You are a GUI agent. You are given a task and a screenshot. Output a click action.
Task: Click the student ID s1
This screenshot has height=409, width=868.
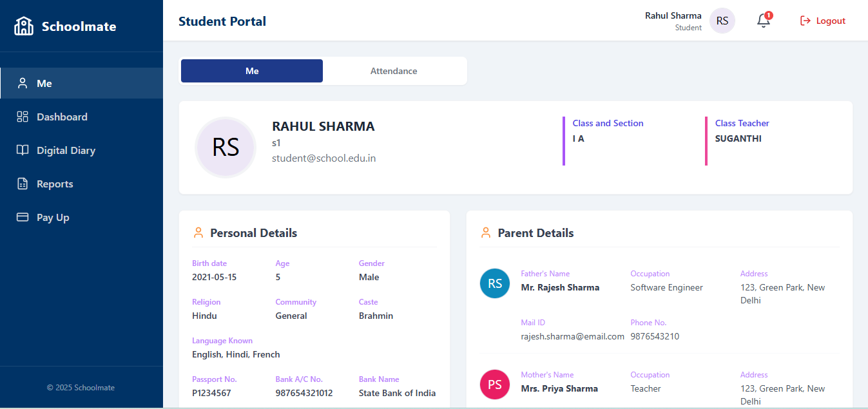point(276,142)
